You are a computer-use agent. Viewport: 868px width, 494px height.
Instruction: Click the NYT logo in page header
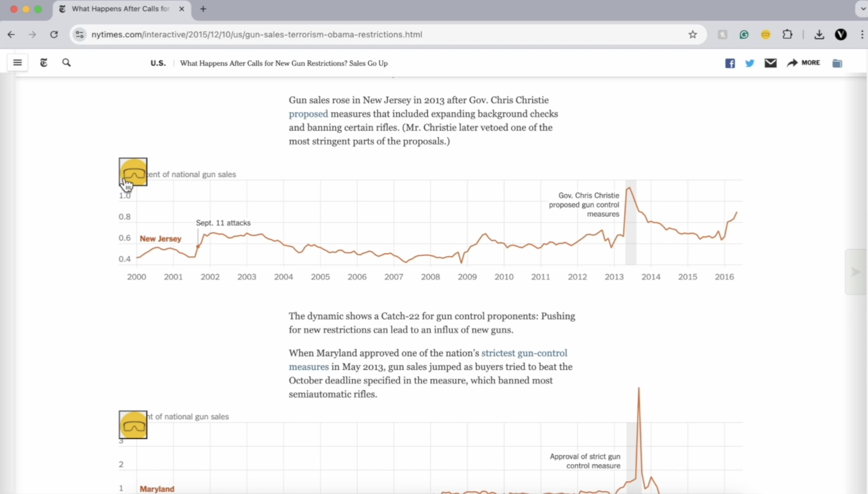pos(44,63)
